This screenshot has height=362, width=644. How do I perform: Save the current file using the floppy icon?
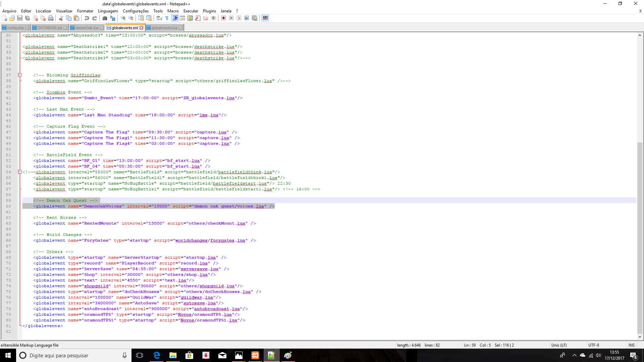[20, 18]
